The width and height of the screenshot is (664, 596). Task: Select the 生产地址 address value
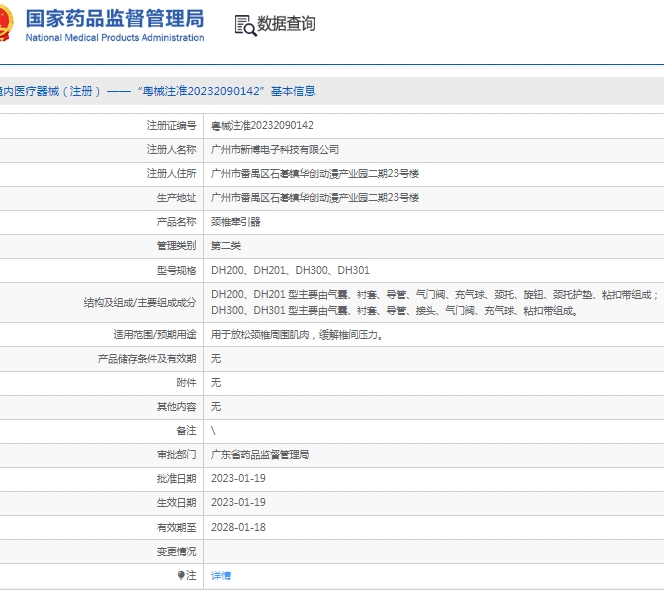click(x=315, y=198)
